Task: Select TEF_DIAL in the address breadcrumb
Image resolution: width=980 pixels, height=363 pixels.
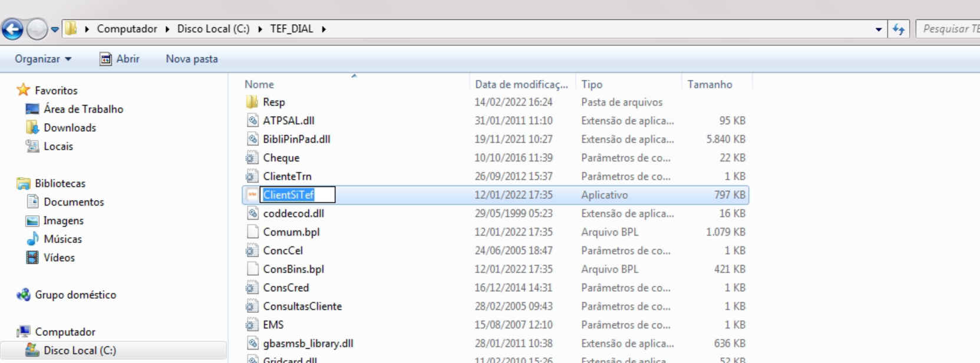Action: tap(292, 29)
